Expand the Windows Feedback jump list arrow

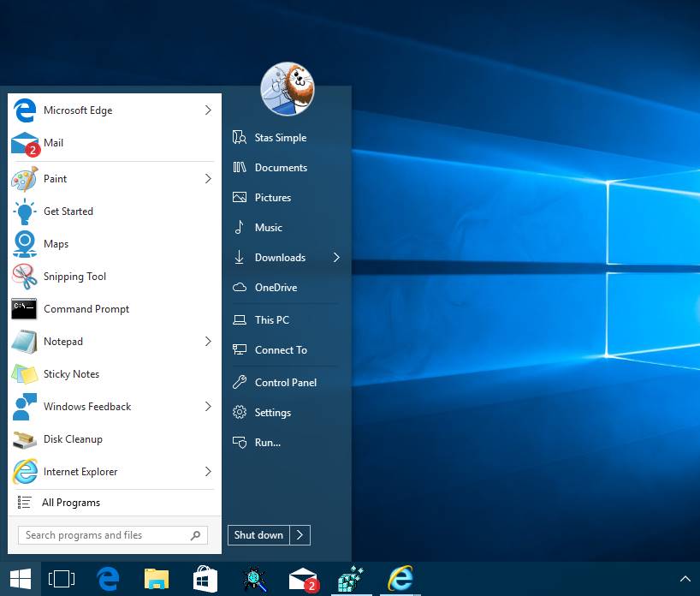(x=208, y=407)
